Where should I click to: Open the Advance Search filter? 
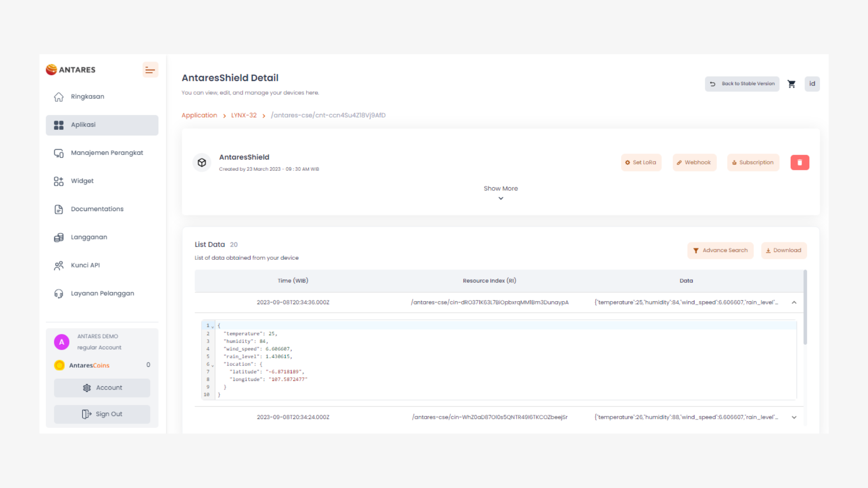click(x=720, y=250)
